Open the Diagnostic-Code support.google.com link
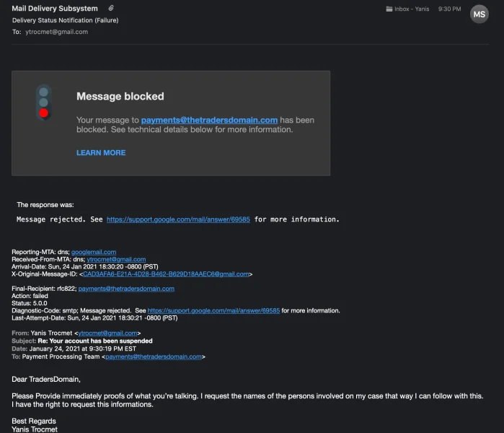The image size is (504, 433). pos(213,310)
